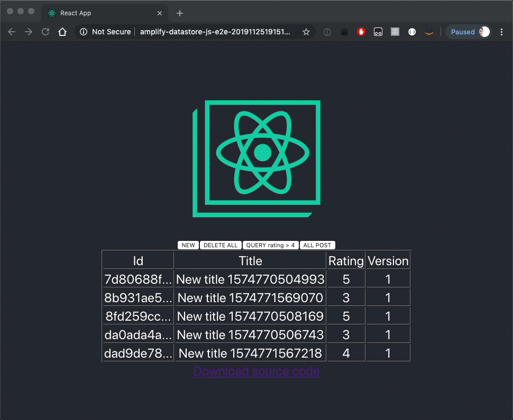Viewport: 513px width, 420px height.
Task: Show site information next to Not Secure
Action: [84, 32]
